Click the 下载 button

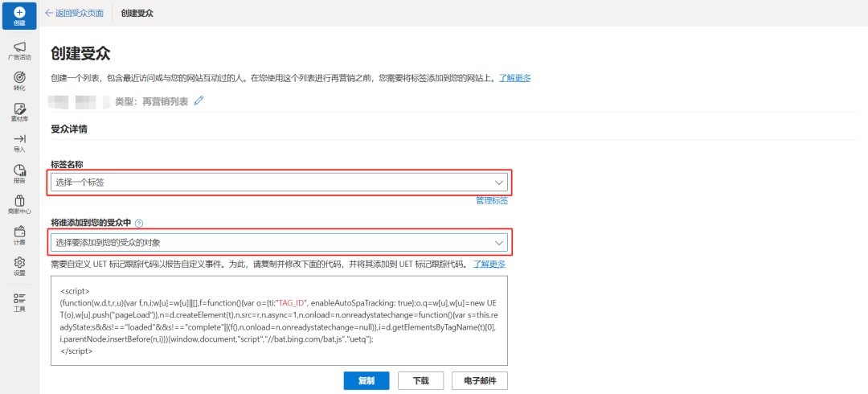(x=420, y=380)
